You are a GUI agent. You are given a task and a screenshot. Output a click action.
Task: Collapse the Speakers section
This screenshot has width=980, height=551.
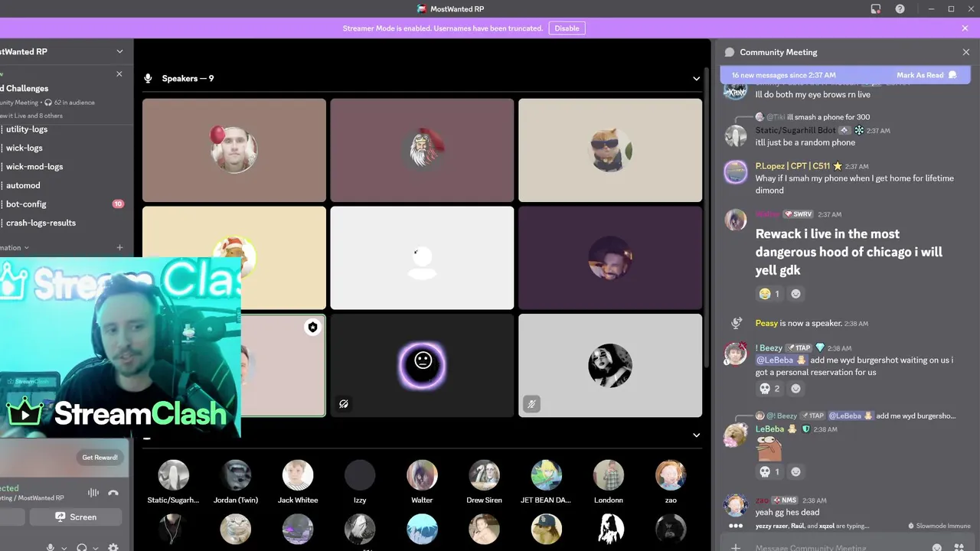tap(696, 79)
